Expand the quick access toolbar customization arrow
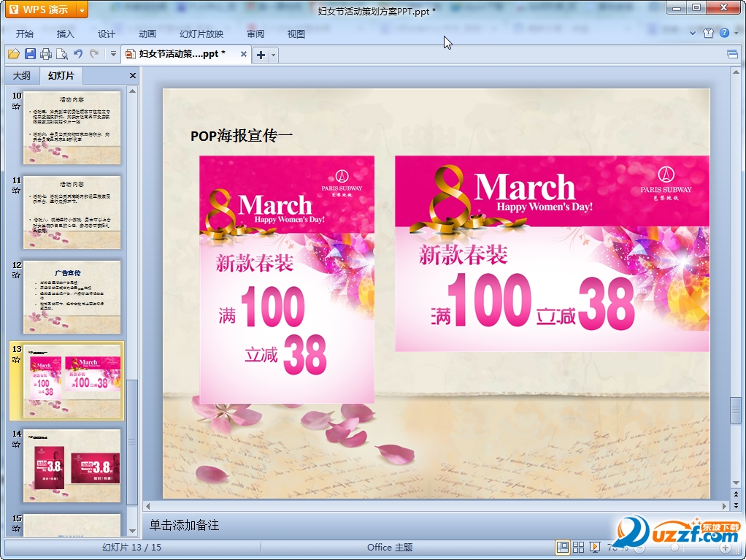Image resolution: width=746 pixels, height=560 pixels. click(x=113, y=54)
